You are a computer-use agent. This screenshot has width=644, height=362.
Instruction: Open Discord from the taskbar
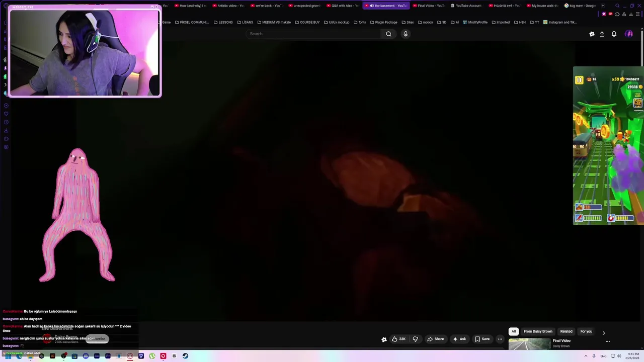86,356
